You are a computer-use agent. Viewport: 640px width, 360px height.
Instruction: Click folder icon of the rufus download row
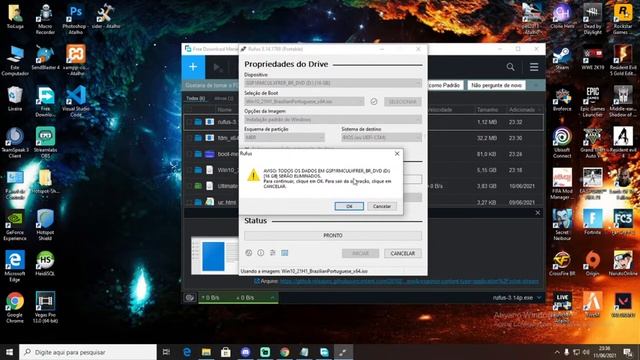[x=198, y=122]
